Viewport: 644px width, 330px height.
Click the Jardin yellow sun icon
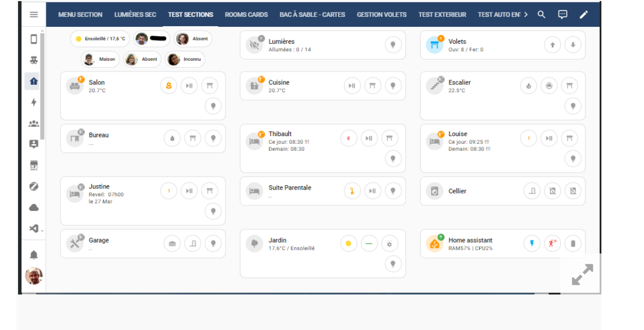click(x=348, y=244)
